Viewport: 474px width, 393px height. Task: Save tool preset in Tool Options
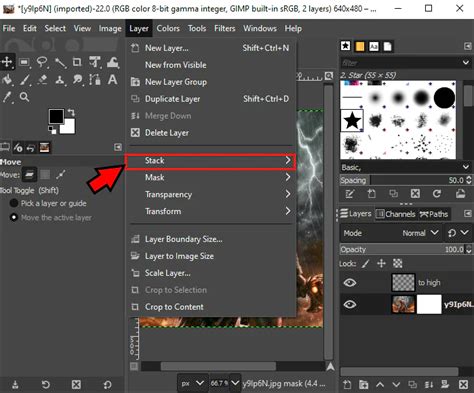(15, 385)
